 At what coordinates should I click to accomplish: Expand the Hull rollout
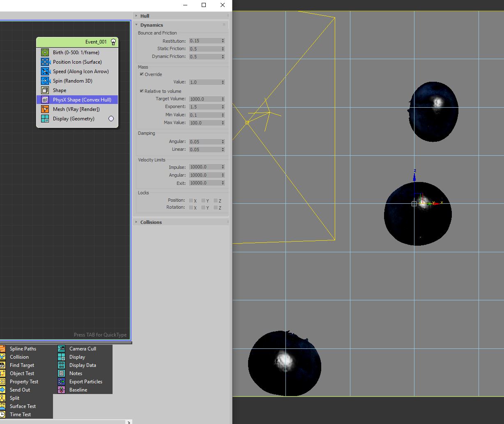pos(145,16)
